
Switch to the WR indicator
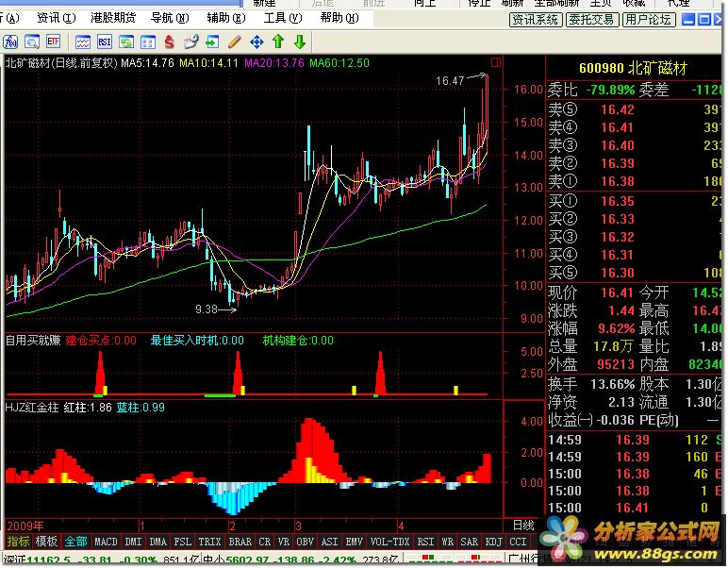pos(448,542)
